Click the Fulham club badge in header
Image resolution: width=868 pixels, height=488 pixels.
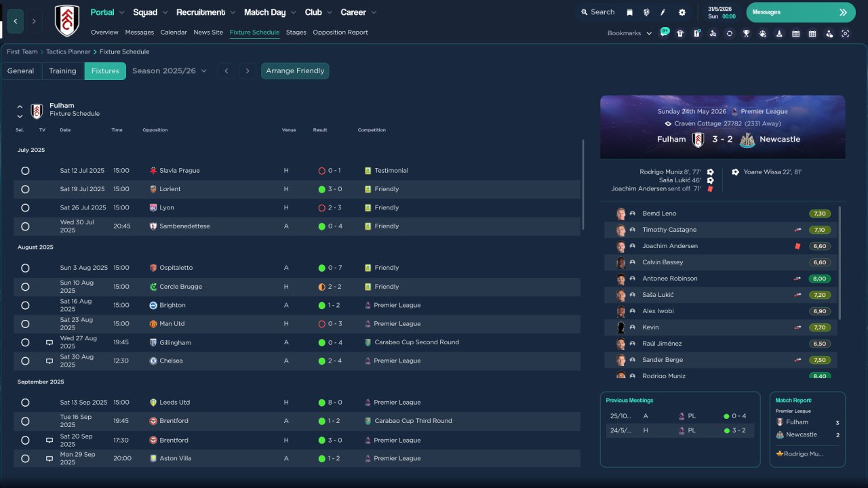66,21
